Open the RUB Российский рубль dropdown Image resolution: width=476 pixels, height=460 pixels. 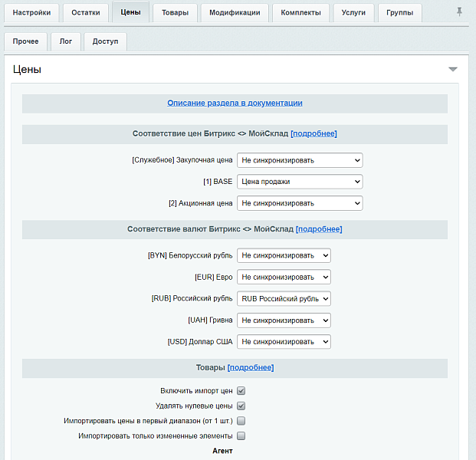point(284,298)
